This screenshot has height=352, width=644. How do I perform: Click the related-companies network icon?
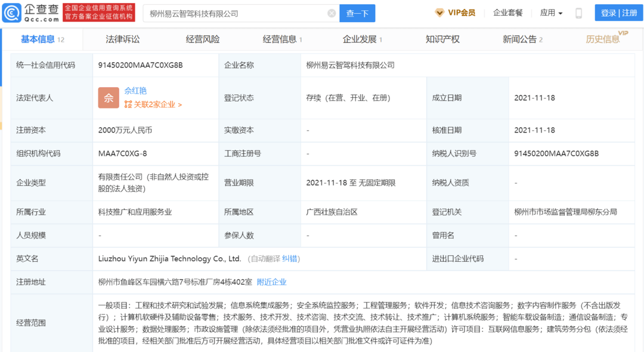128,104
